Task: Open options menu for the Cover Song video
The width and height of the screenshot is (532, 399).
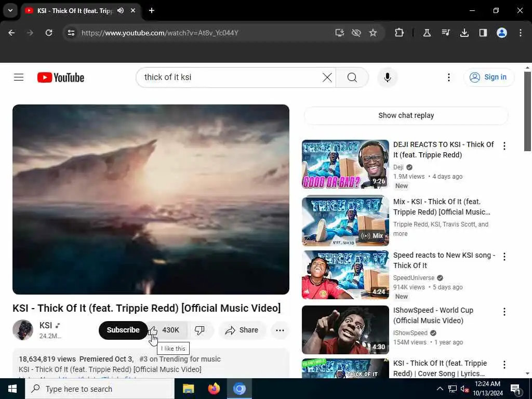Action: click(x=504, y=364)
